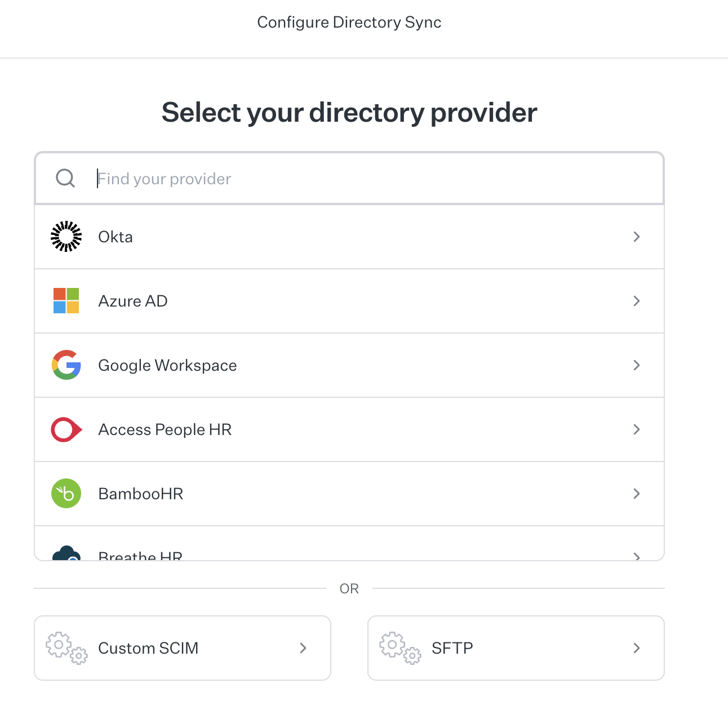Image resolution: width=728 pixels, height=710 pixels.
Task: Open SFTP via its chevron arrow
Action: 637,648
